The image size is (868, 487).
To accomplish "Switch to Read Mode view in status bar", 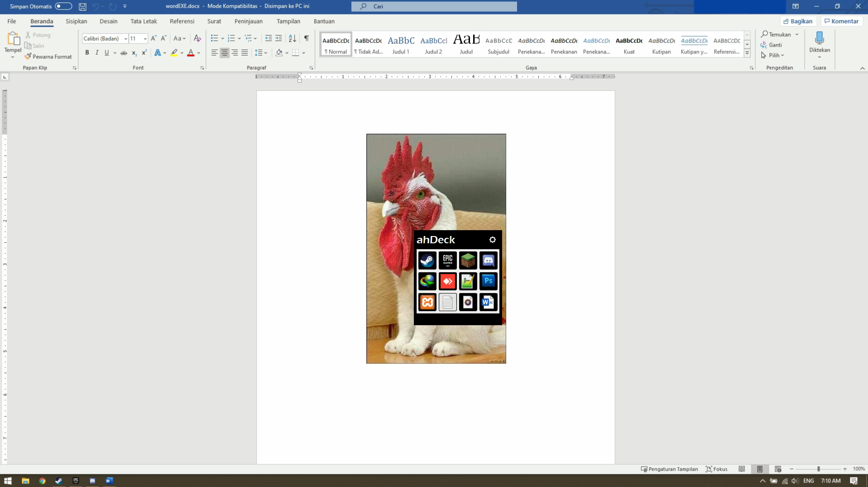I will click(x=742, y=469).
